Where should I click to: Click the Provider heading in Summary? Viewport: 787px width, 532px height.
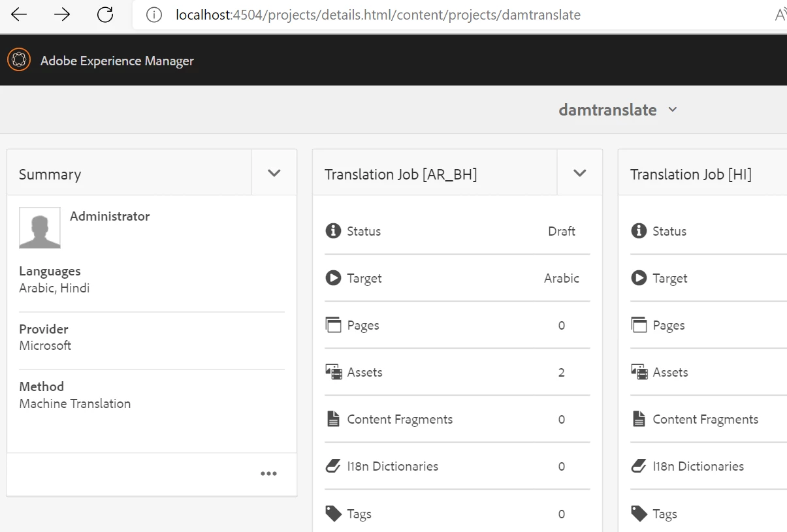tap(44, 329)
